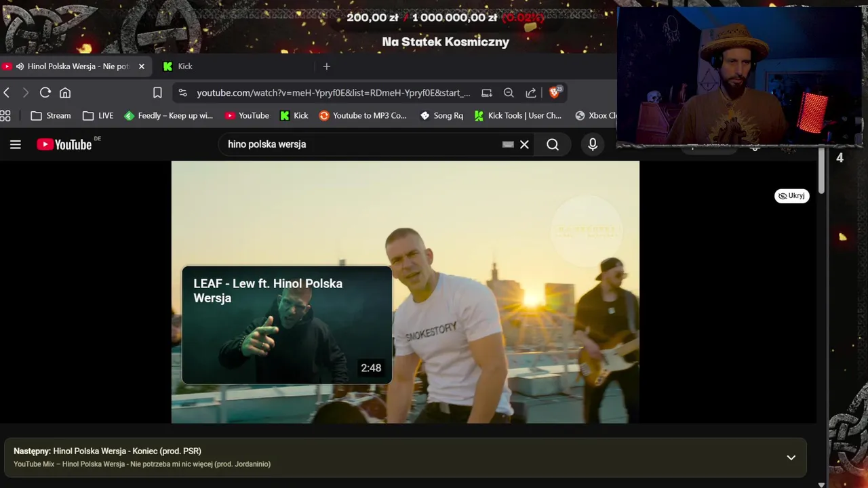Open the Youtube to MP3 Converter bookmark

coord(363,116)
